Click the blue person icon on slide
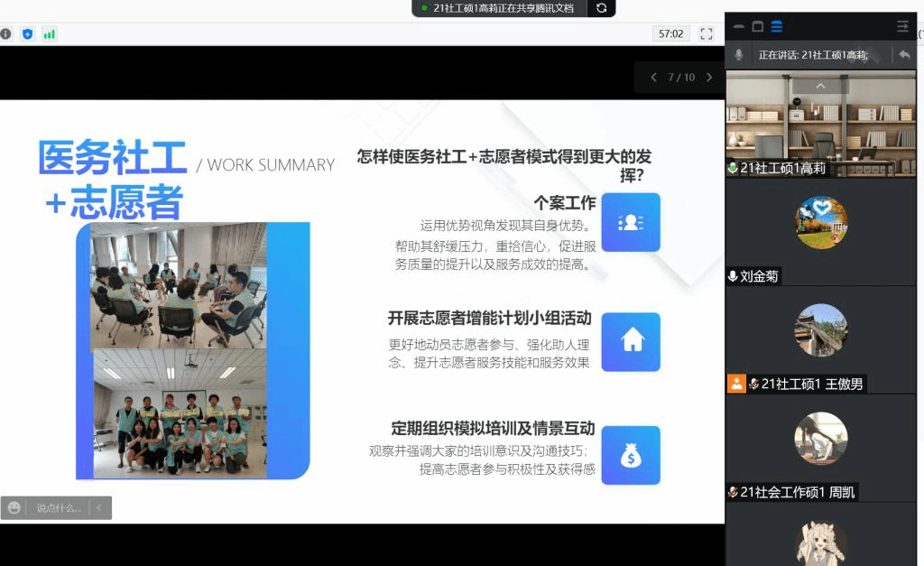 (x=631, y=222)
